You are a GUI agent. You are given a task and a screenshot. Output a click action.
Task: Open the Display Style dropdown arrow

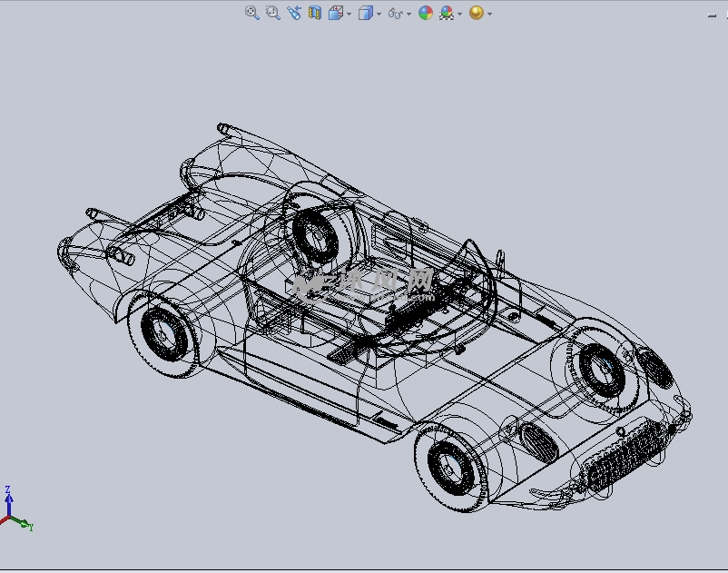(379, 14)
